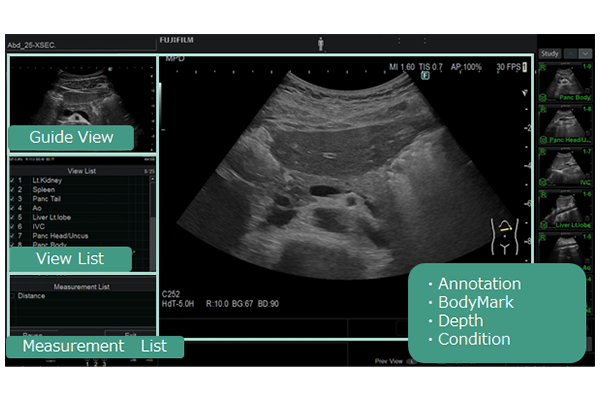Click the HdT-5.0H frequency label
Image resolution: width=600 pixels, height=400 pixels.
pyautogui.click(x=178, y=304)
